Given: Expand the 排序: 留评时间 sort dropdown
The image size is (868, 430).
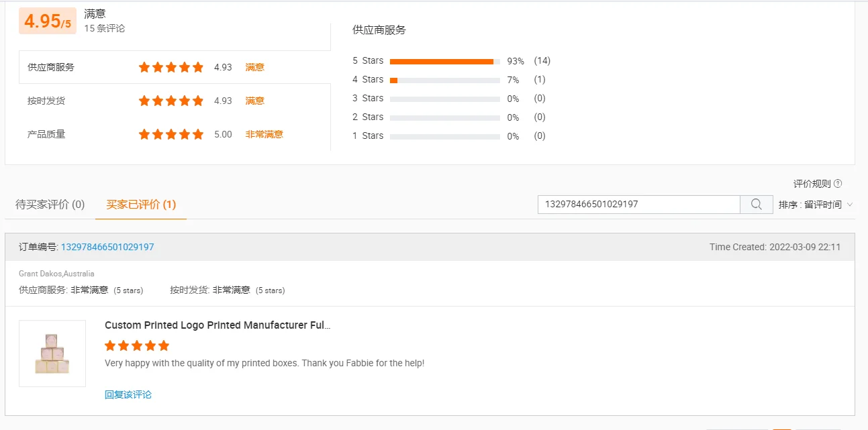Looking at the screenshot, I should pyautogui.click(x=816, y=205).
